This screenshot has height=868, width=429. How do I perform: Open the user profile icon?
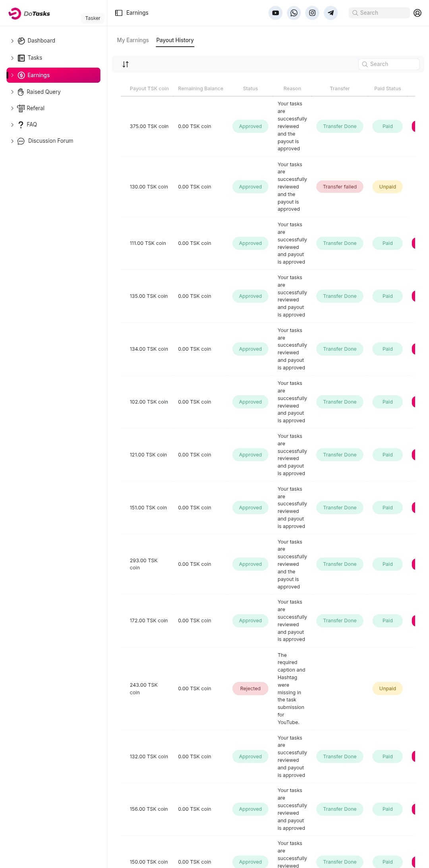coord(417,13)
